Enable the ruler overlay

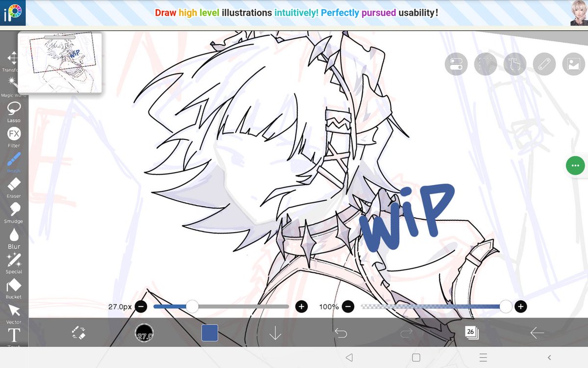point(544,64)
